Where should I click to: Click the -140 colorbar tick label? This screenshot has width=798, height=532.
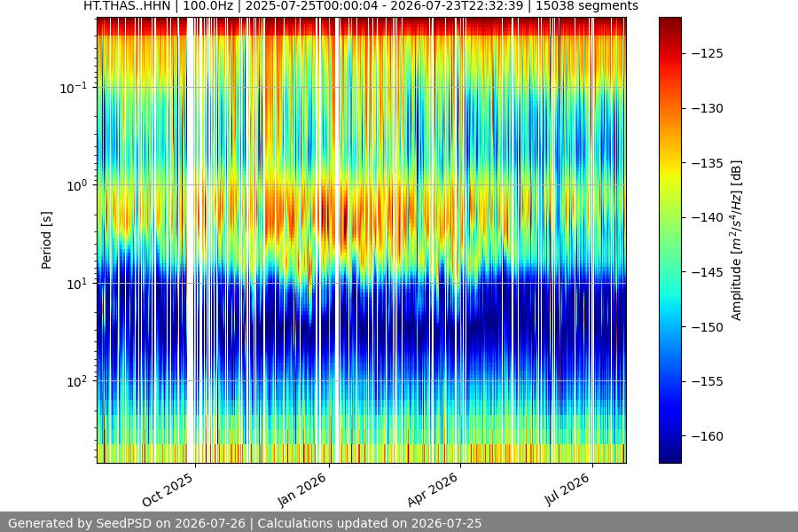click(x=708, y=217)
